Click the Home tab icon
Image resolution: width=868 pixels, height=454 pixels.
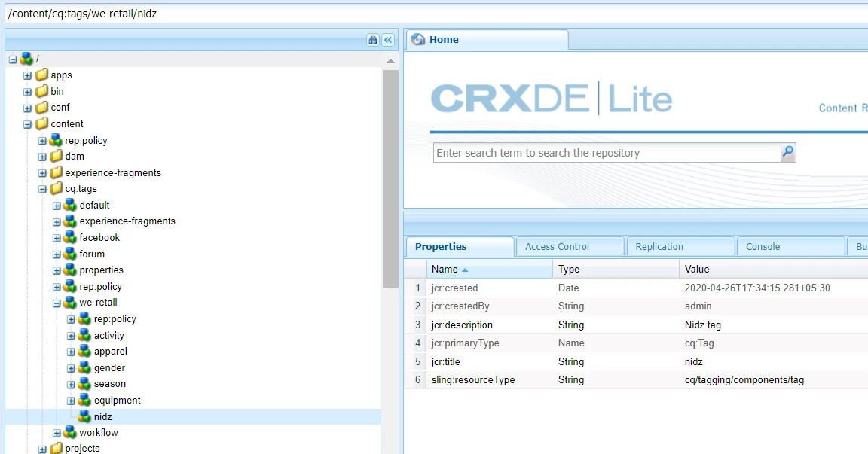pyautogui.click(x=418, y=39)
